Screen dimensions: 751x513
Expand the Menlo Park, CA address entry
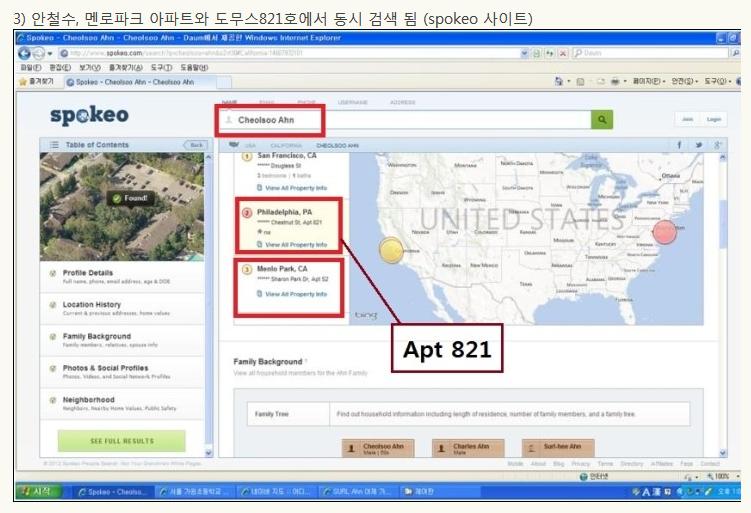coord(282,269)
